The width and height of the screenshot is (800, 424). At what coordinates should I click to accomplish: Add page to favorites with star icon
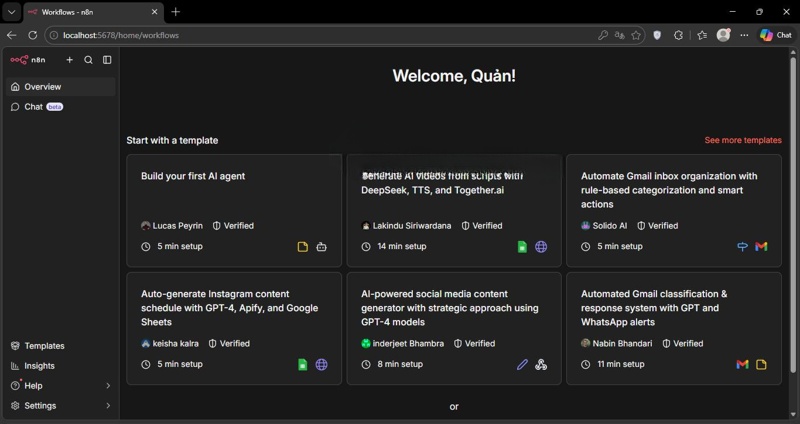click(x=636, y=35)
